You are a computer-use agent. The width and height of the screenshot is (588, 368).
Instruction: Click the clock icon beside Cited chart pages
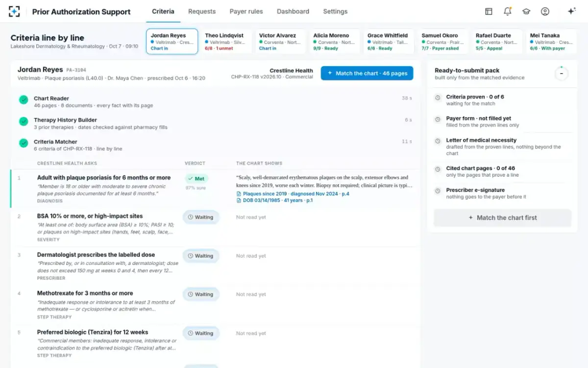(x=438, y=169)
